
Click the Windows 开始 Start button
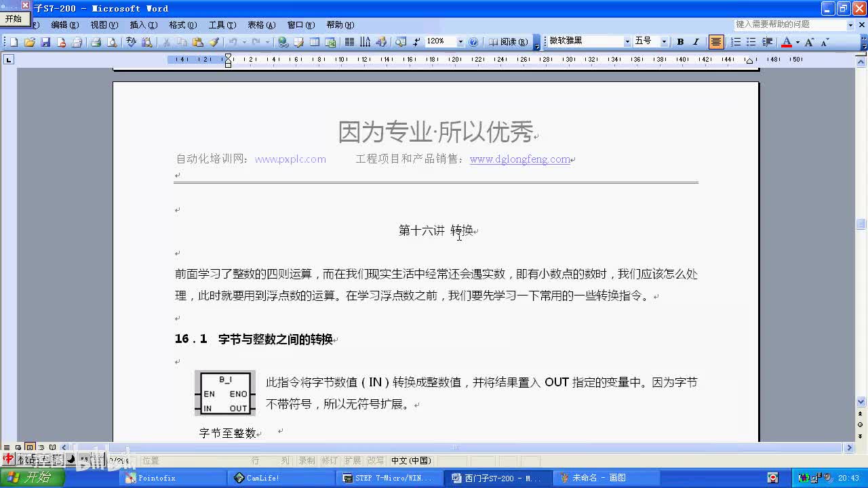pyautogui.click(x=32, y=478)
